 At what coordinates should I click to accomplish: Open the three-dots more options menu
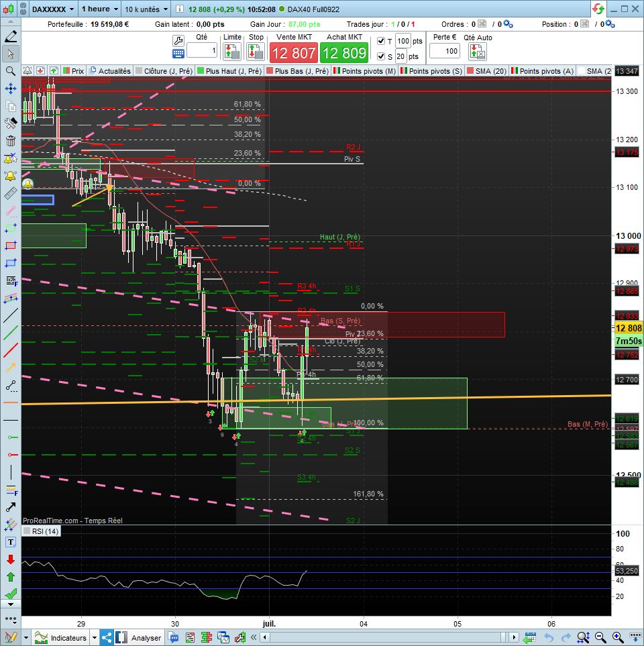pos(11,619)
